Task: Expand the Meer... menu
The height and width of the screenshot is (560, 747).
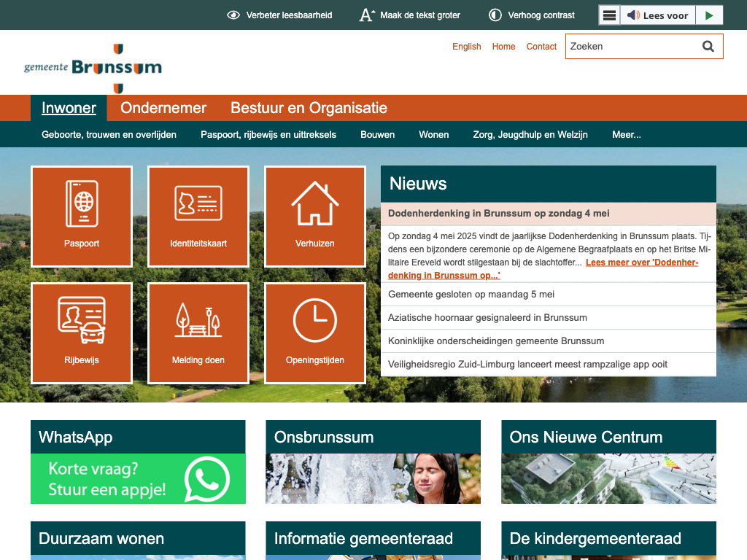Action: point(627,135)
